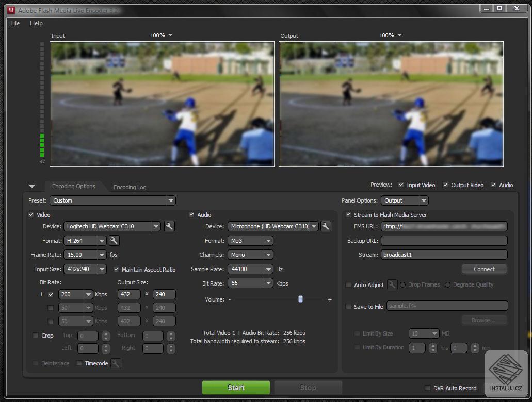Open the Auto Adjust settings wrench
This screenshot has width=532, height=402.
coord(393,284)
